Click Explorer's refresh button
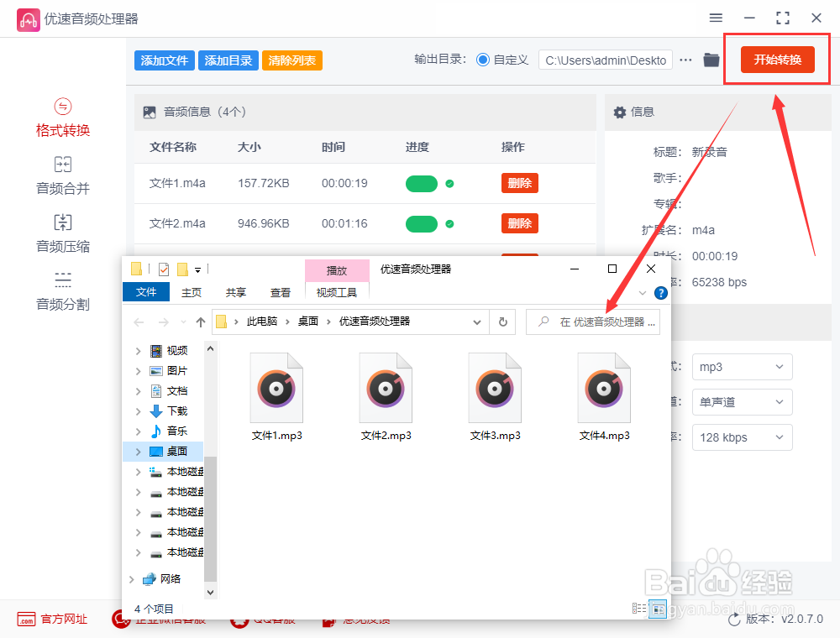840x638 pixels. [502, 322]
